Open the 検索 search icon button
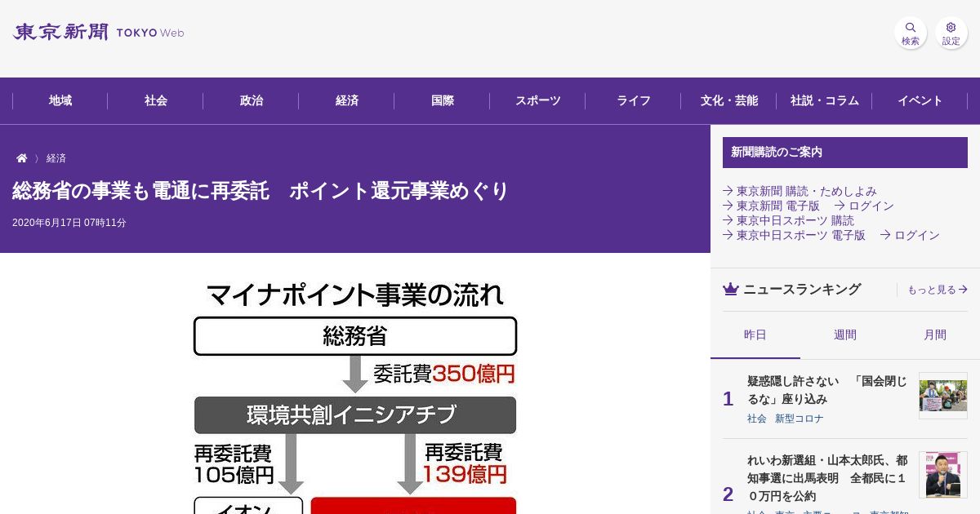 pyautogui.click(x=911, y=33)
